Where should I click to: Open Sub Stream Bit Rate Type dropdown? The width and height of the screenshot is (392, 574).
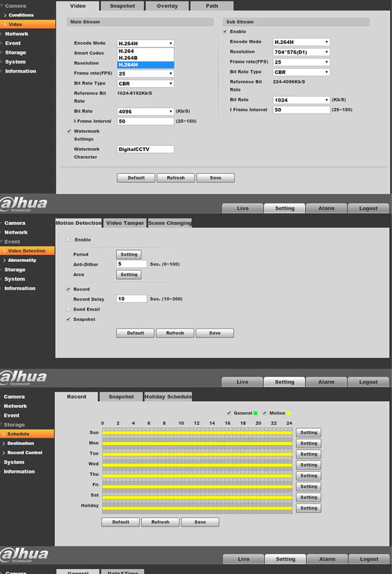(301, 72)
